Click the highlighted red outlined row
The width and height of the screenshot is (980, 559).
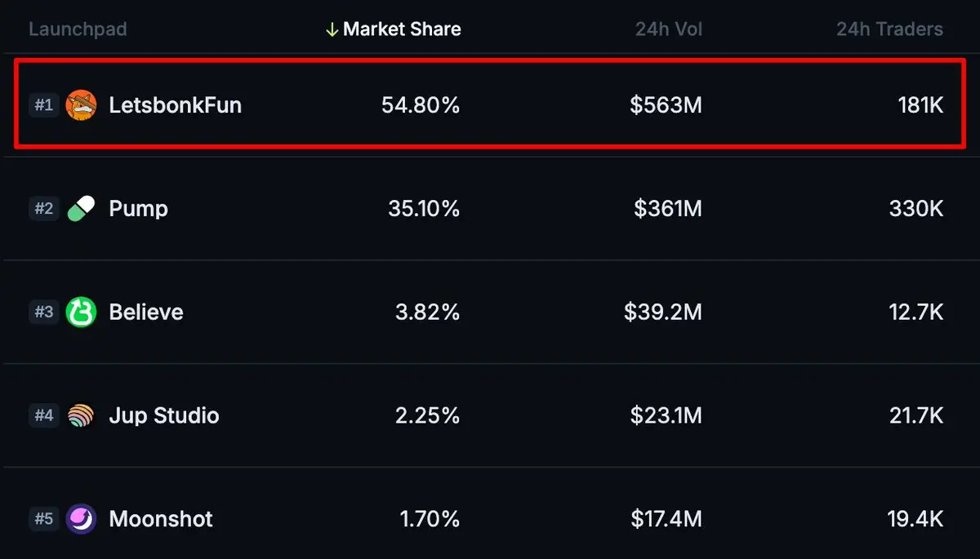pos(490,104)
